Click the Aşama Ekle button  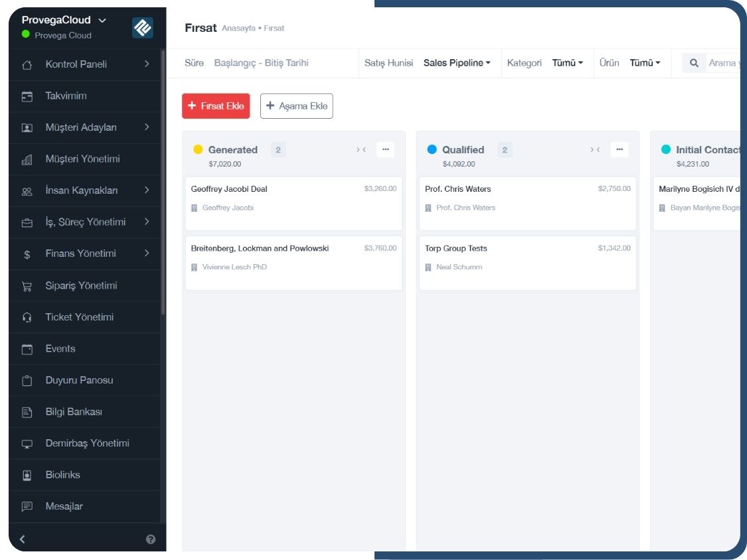[296, 106]
